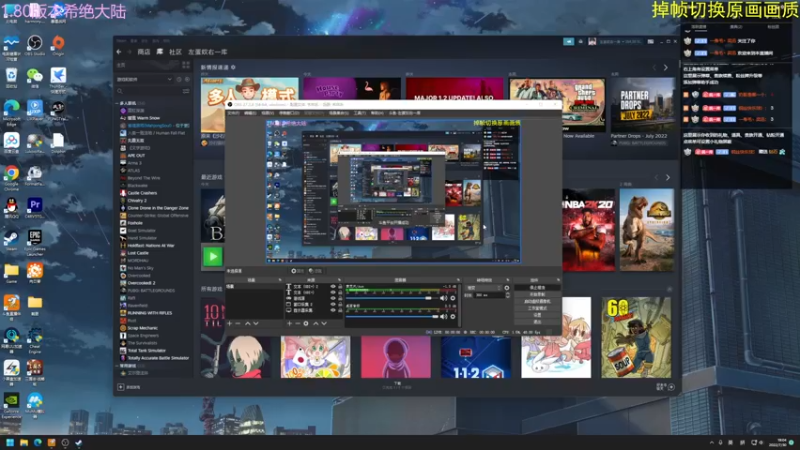Move selected OBS source down arrow
This screenshot has width=800, height=450.
(323, 323)
